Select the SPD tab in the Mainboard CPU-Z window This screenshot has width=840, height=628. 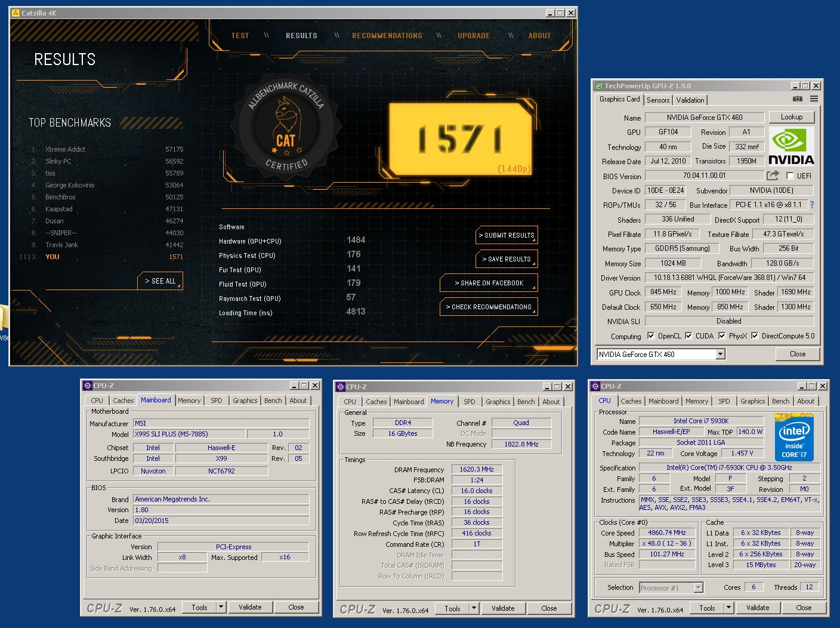(217, 401)
